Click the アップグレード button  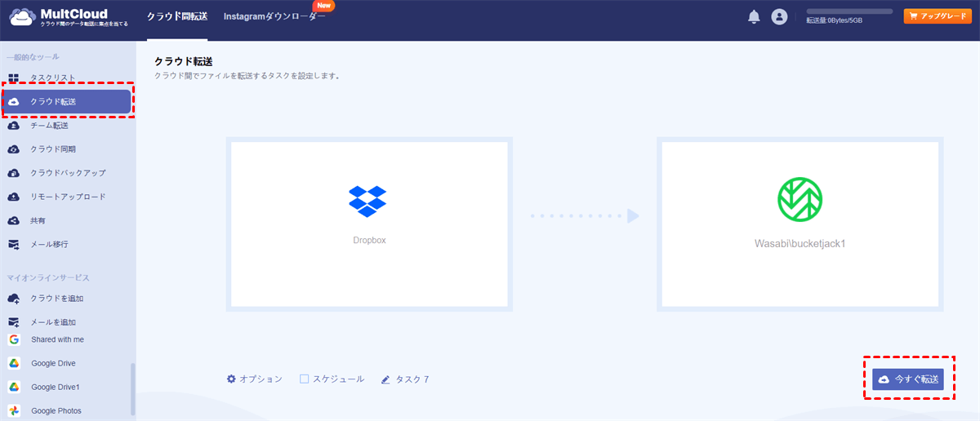pyautogui.click(x=938, y=16)
